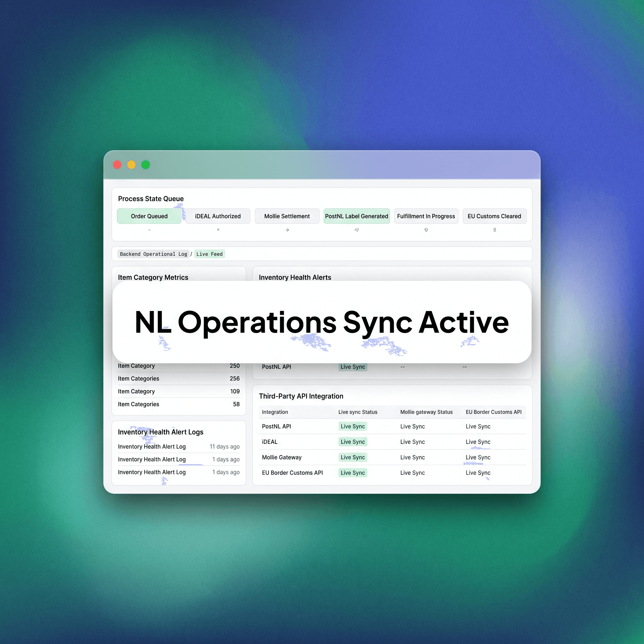Select the iDEAL integration row name

[x=270, y=442]
